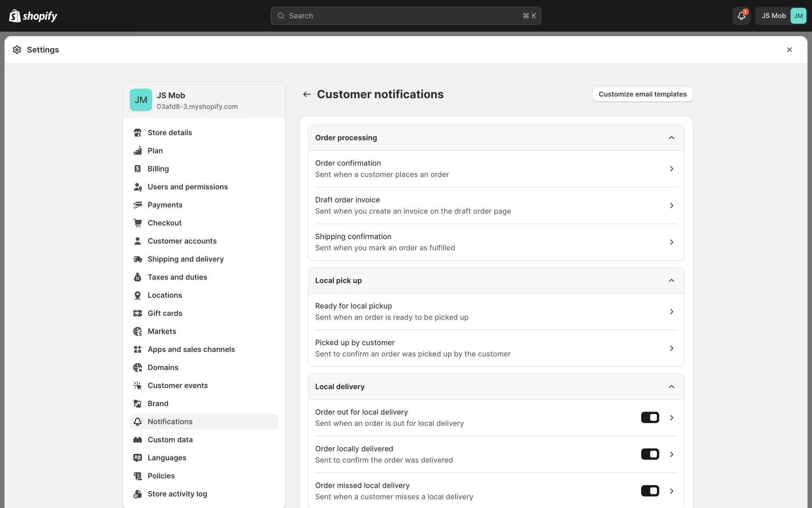Click Customize email templates button
This screenshot has width=812, height=508.
642,94
